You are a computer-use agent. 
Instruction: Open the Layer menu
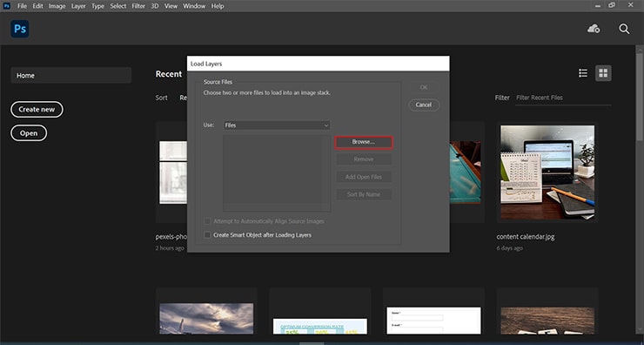78,6
